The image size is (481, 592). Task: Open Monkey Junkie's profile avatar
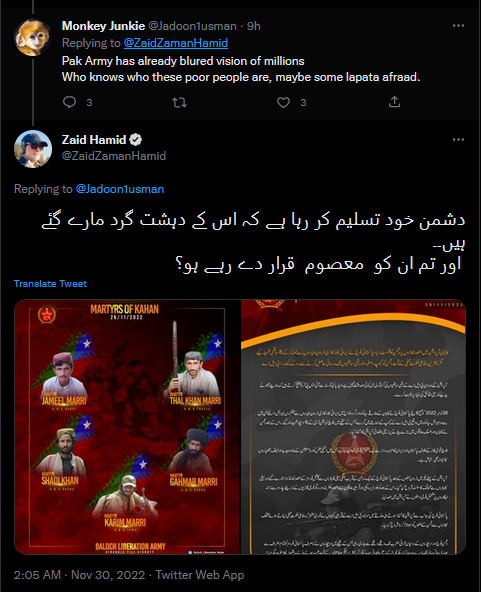point(33,38)
